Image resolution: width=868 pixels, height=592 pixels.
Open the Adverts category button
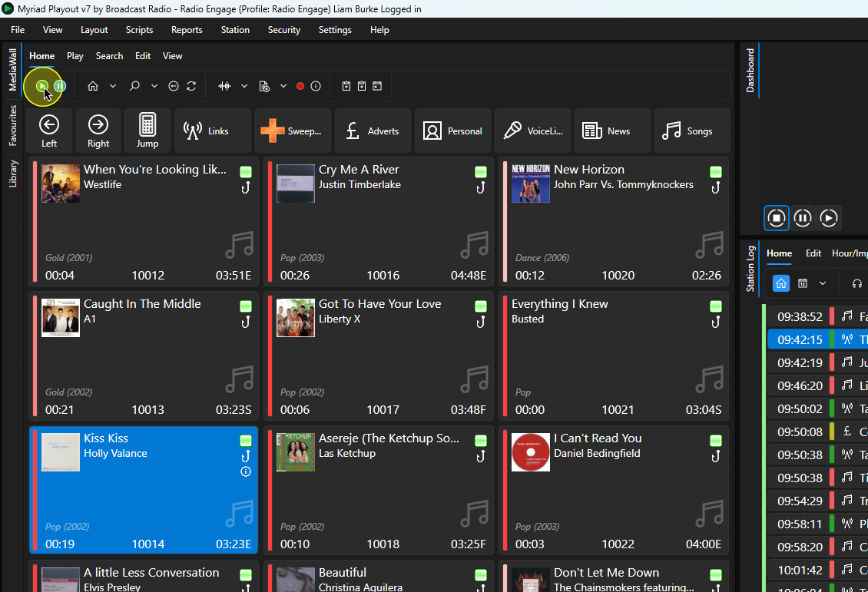tap(373, 131)
